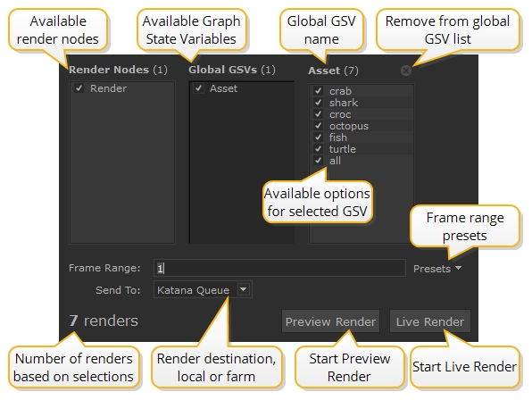Toggle the fish checkbox
This screenshot has height=400, width=532.
coord(318,137)
